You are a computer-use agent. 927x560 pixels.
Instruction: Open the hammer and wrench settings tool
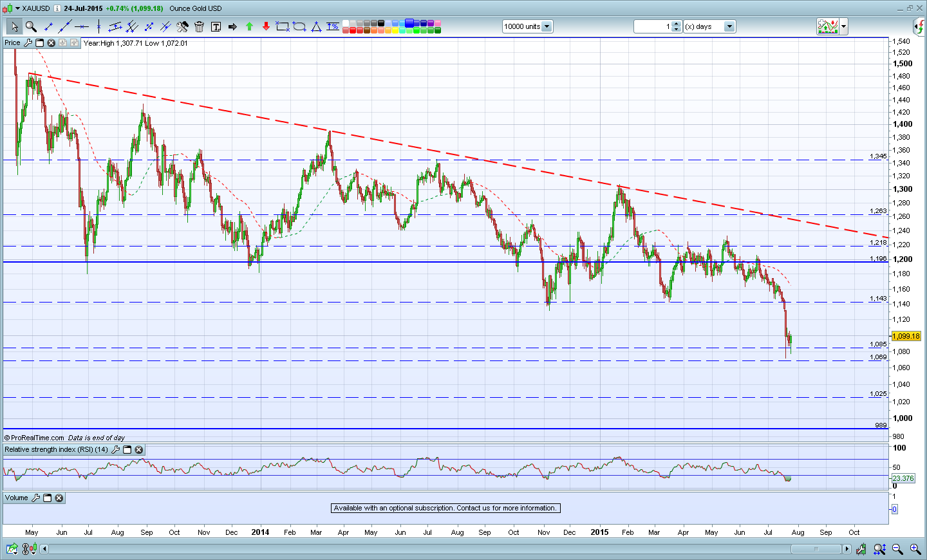tap(182, 26)
